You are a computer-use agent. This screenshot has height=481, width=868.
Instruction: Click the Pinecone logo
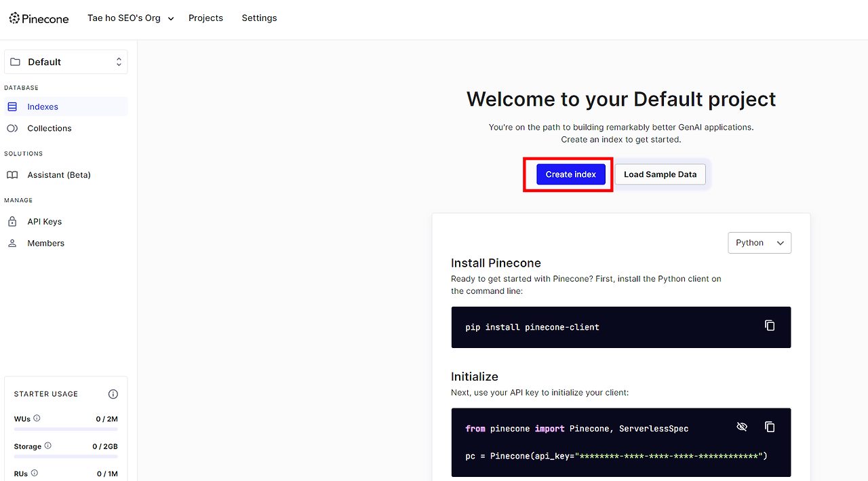(x=39, y=18)
